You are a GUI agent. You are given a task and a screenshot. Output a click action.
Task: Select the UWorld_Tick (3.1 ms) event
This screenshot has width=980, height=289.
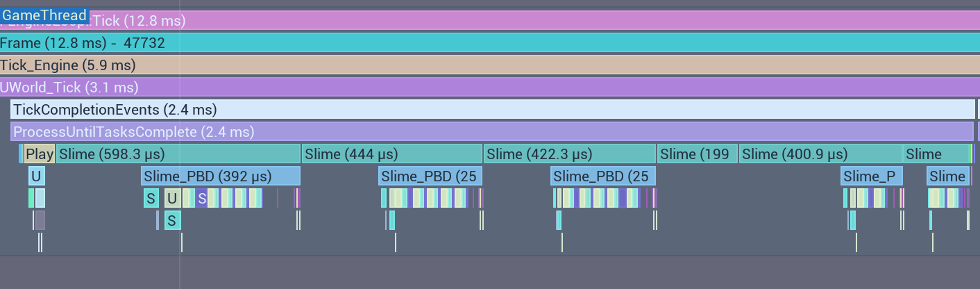click(x=490, y=88)
